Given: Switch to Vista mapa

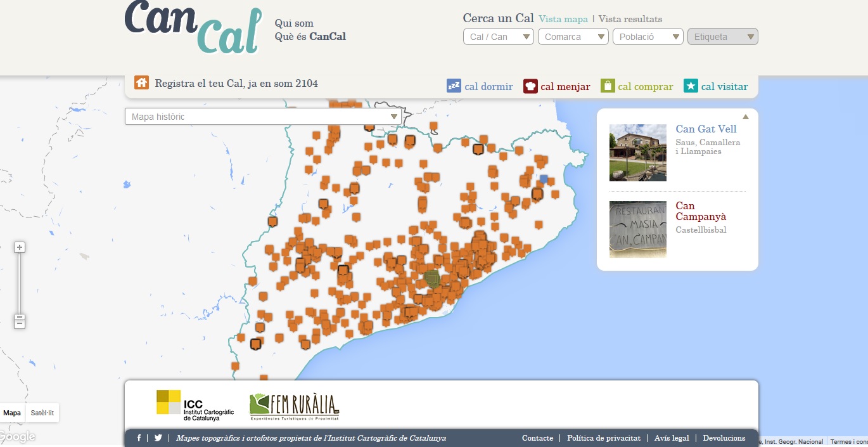Looking at the screenshot, I should [563, 19].
